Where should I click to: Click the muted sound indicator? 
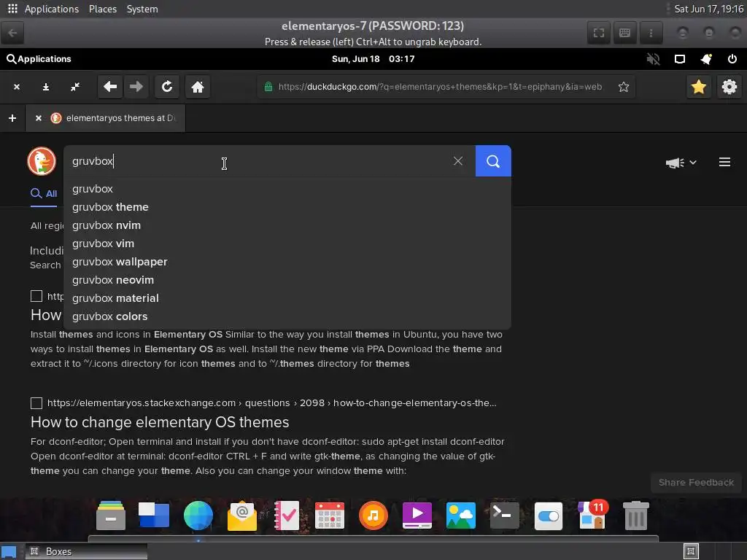click(x=653, y=59)
